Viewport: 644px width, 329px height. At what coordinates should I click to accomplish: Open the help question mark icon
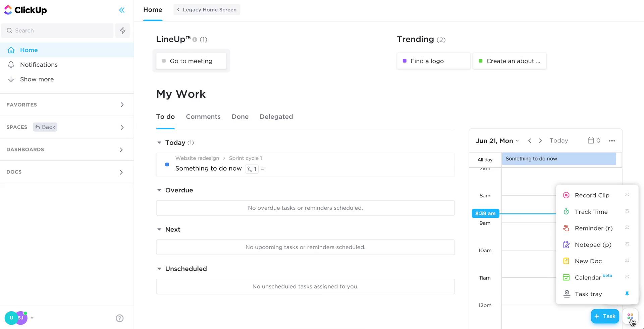tap(120, 318)
